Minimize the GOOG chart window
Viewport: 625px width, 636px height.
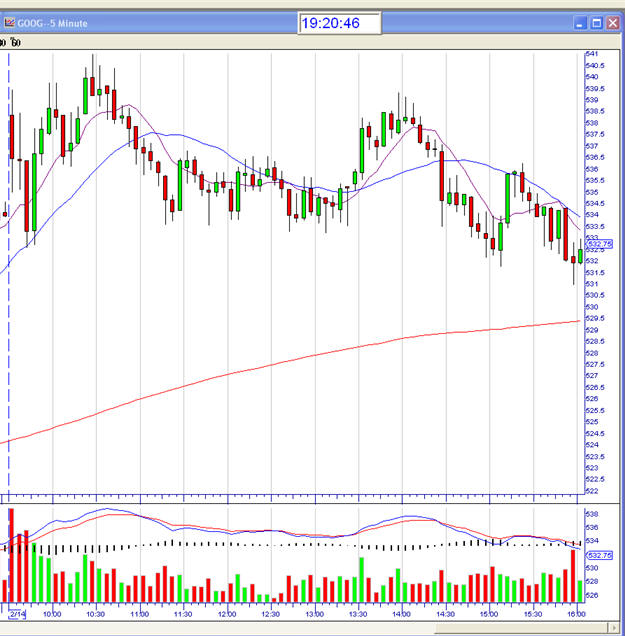click(x=580, y=23)
